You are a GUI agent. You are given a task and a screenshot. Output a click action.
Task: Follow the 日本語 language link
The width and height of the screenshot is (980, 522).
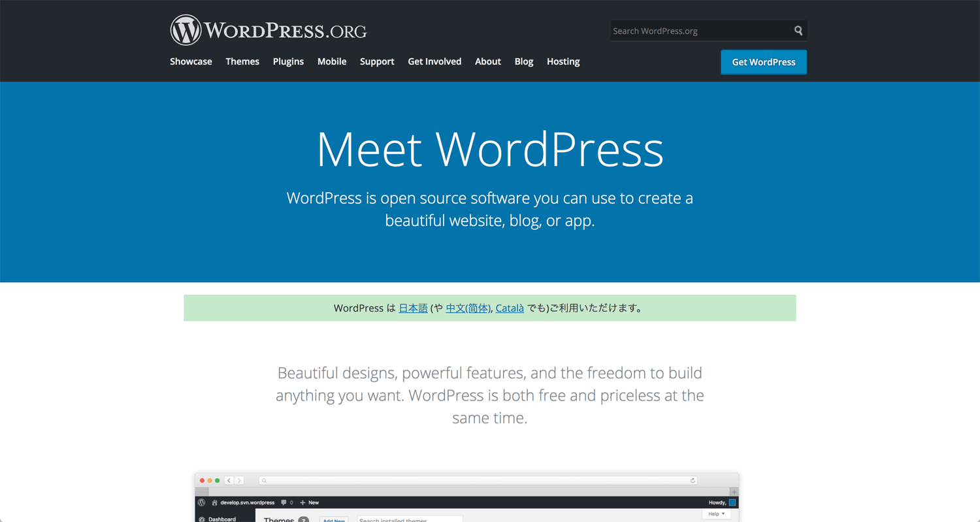click(x=413, y=308)
